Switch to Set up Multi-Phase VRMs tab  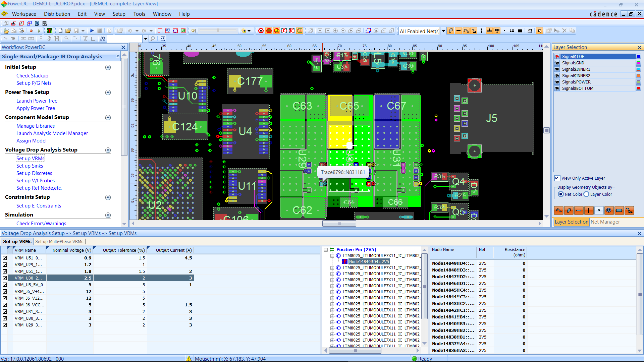(x=59, y=241)
